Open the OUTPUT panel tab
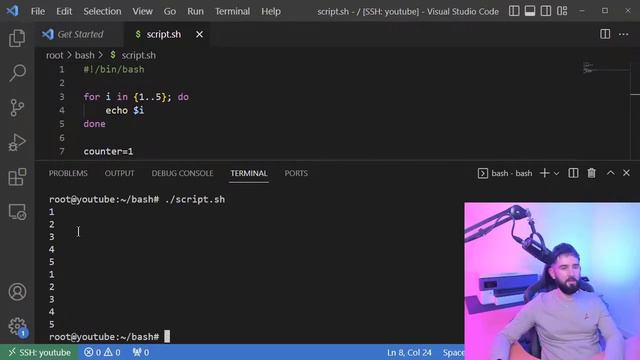The image size is (640, 360). 119,173
